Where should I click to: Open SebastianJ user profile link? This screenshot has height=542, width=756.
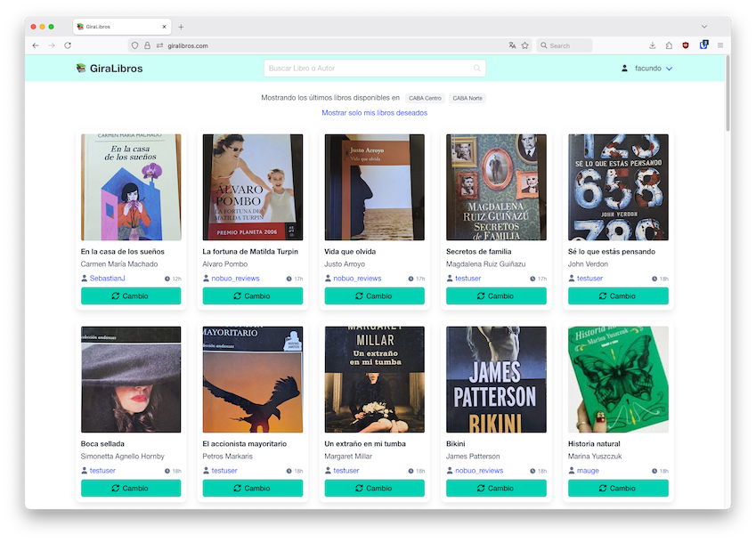[107, 279]
